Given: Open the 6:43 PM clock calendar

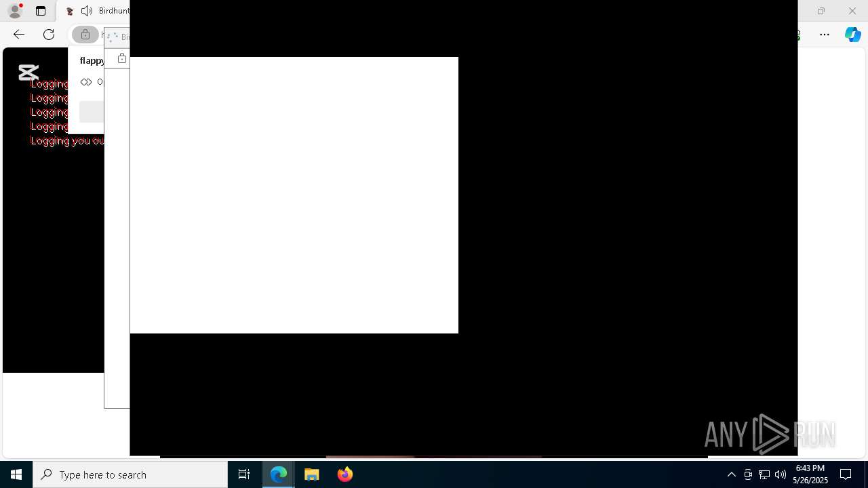Looking at the screenshot, I should (810, 474).
